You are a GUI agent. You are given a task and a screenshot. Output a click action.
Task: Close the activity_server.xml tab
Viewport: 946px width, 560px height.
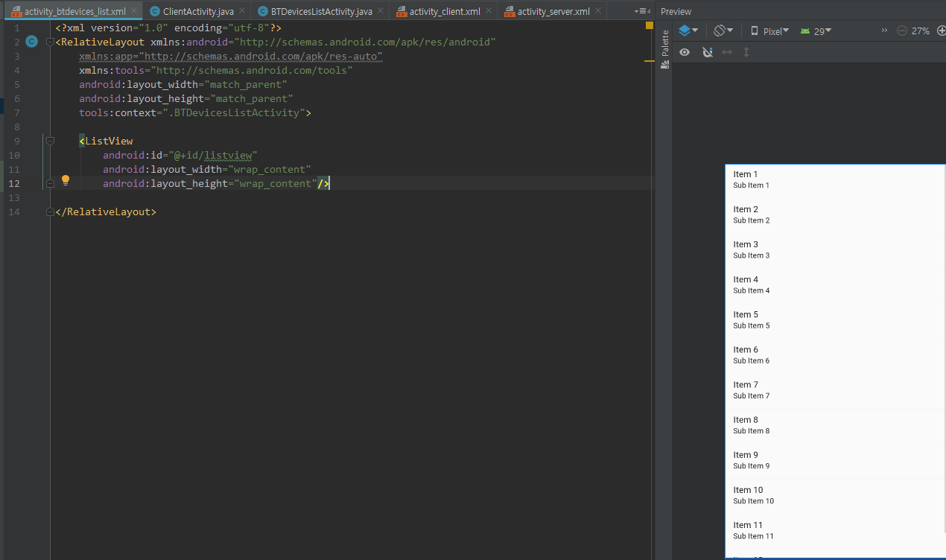(598, 11)
